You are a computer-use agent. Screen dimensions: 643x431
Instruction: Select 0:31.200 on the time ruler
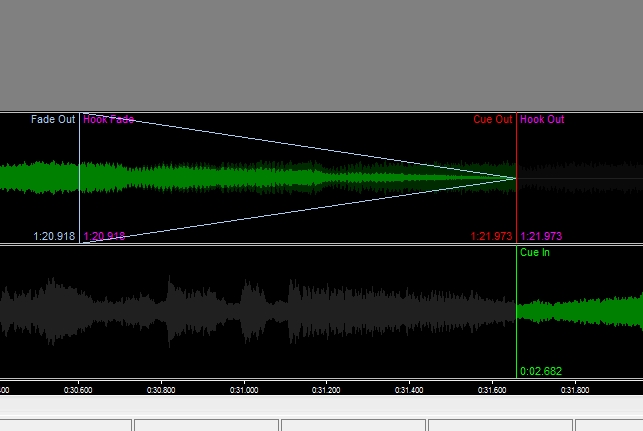[x=326, y=389]
